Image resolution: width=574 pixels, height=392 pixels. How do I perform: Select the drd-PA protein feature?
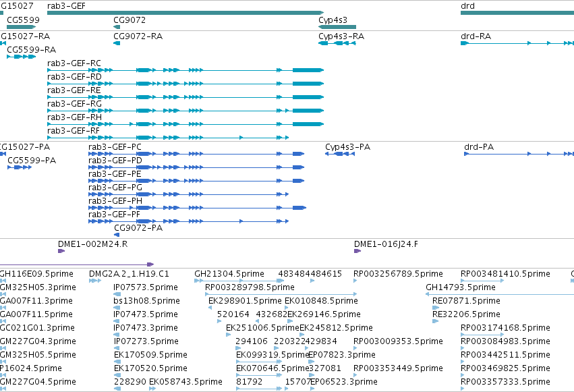point(519,154)
